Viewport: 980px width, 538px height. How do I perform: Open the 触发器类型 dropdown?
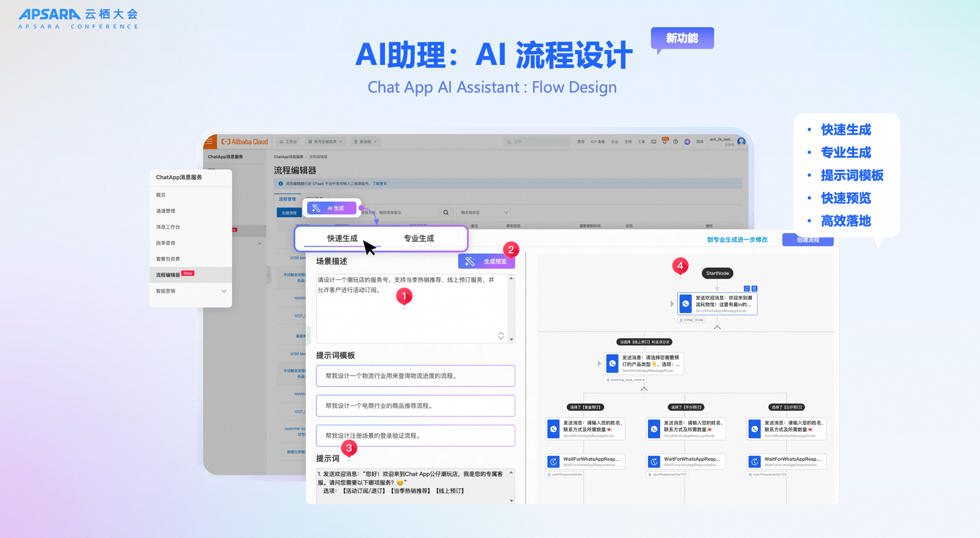(483, 212)
